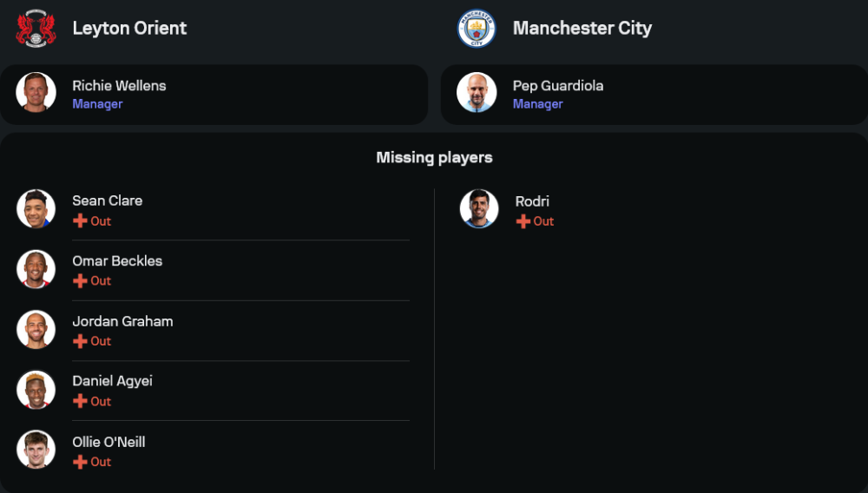
Task: Click Rodri's player avatar
Action: click(x=479, y=209)
